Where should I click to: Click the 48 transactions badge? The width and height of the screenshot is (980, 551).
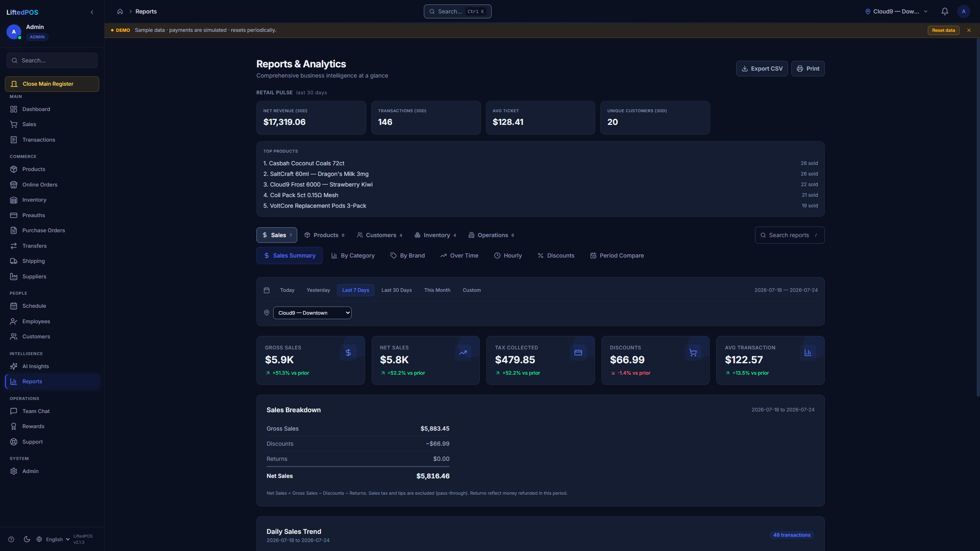coord(791,535)
